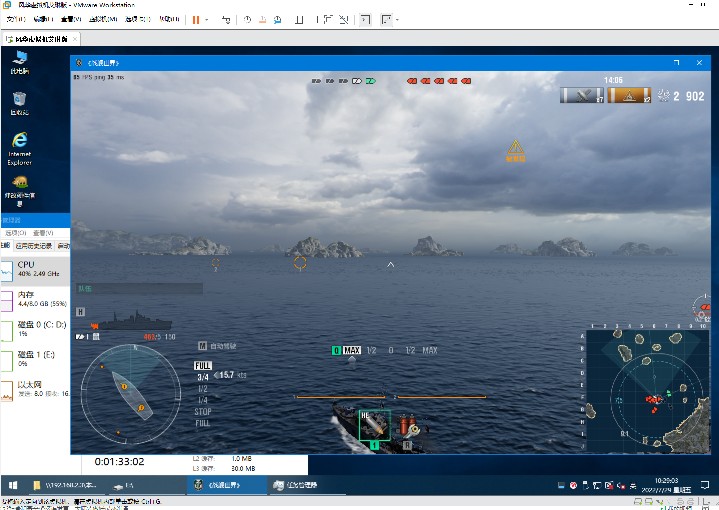Switch to the Task Manager taskbar button
Image resolution: width=719 pixels, height=510 pixels.
306,485
